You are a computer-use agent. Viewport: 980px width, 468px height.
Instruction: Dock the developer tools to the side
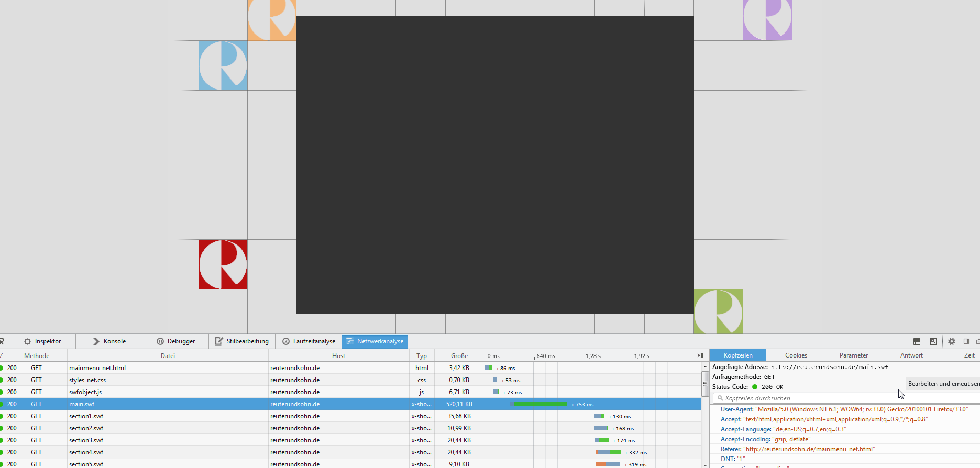pos(966,341)
